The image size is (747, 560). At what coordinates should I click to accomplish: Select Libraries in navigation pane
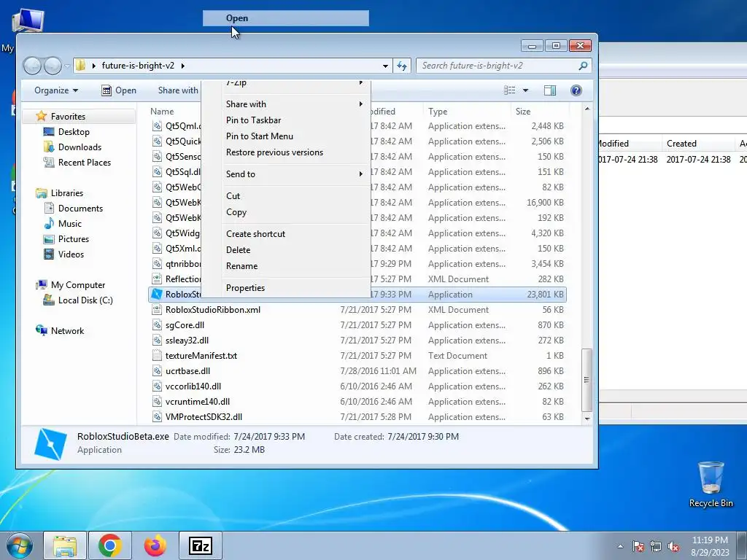click(66, 192)
